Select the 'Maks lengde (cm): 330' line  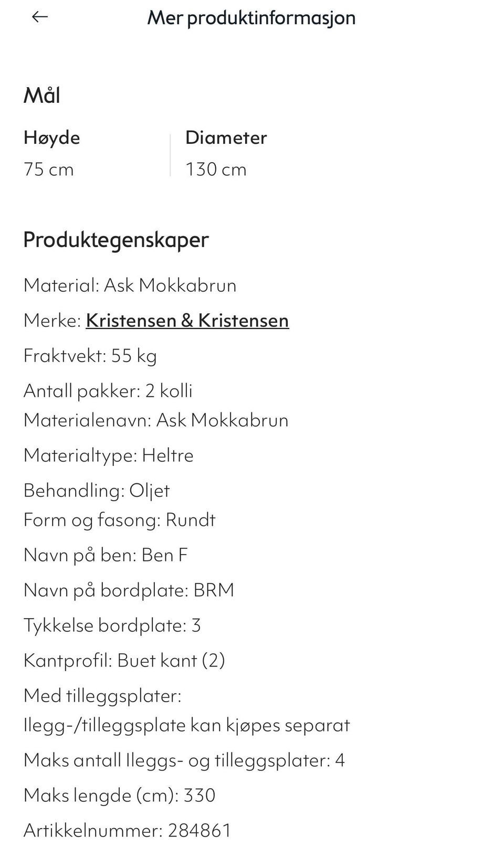click(x=119, y=796)
